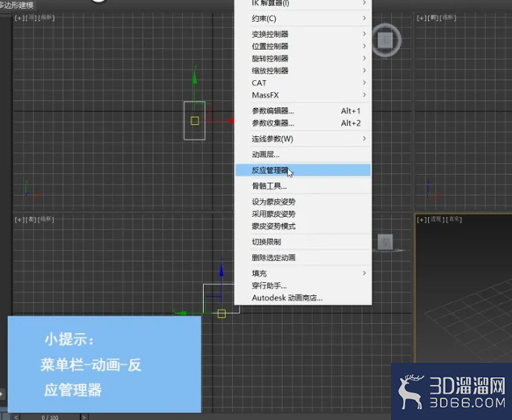
Task: Click the yellow pivot square in top viewport
Action: pos(195,121)
